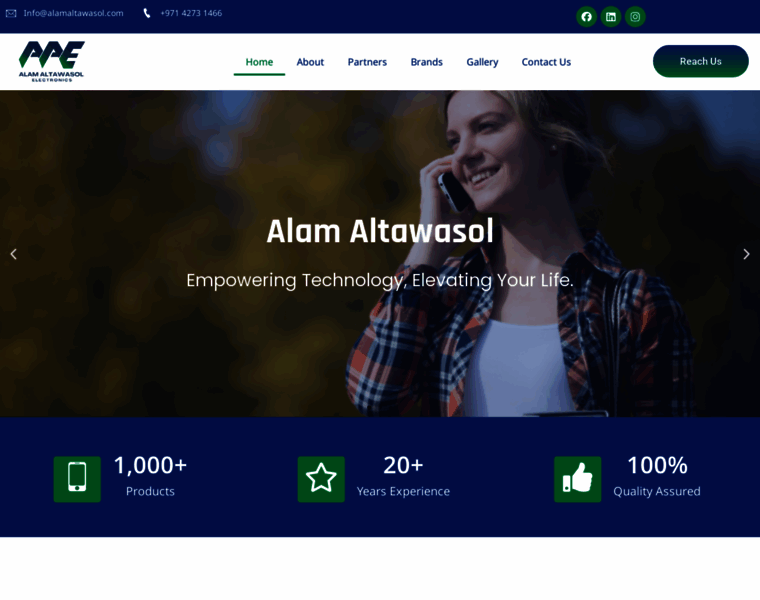Open the Brands menu item
760x600 pixels.
click(427, 62)
